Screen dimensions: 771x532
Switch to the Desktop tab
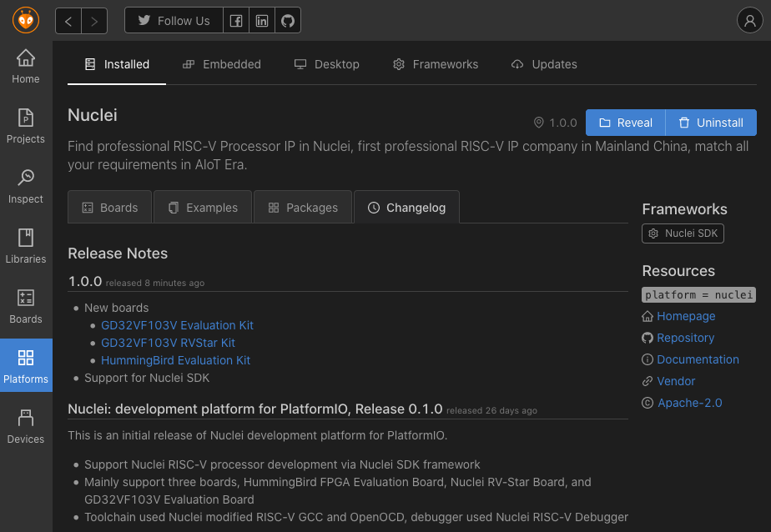pyautogui.click(x=327, y=64)
